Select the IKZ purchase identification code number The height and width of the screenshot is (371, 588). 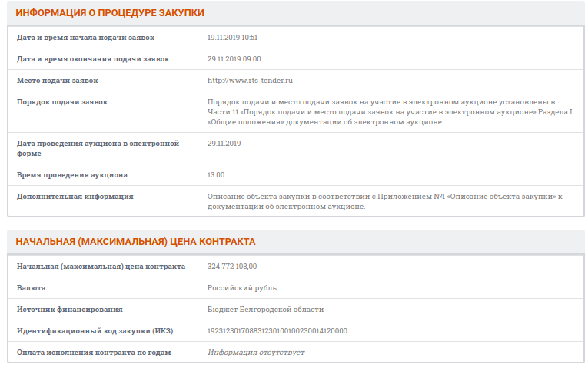coord(277,331)
